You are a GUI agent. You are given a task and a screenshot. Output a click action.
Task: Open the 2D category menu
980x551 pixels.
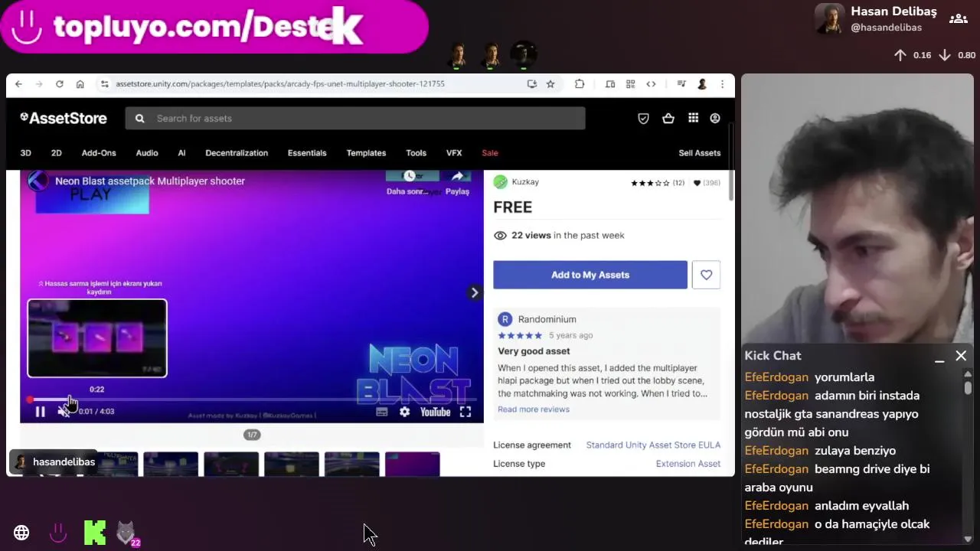coord(56,153)
